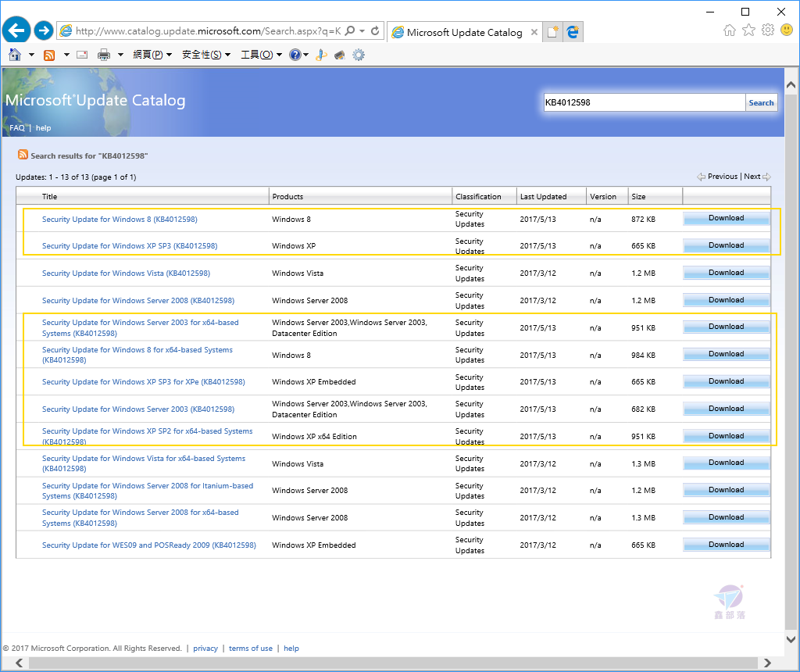Open the Favorites star panel
The width and height of the screenshot is (800, 672).
click(748, 30)
